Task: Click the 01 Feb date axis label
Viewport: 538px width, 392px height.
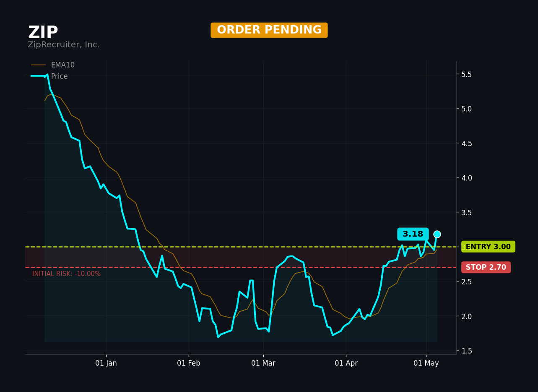Action: coord(189,363)
